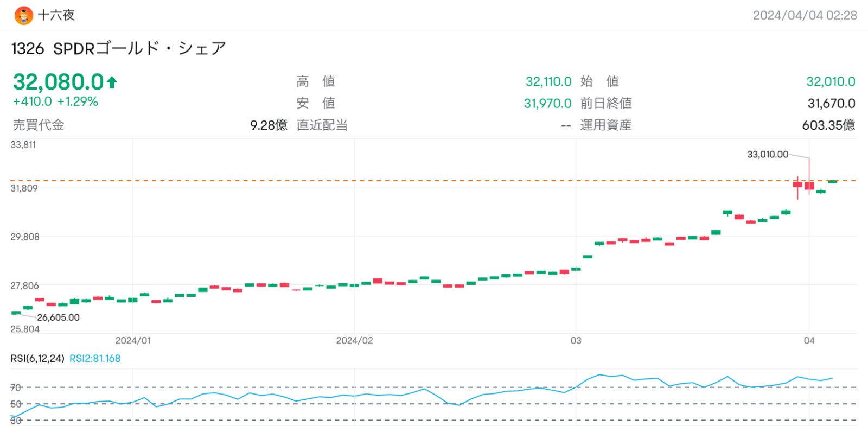Click the RSI(6,12,24) indicator label

pyautogui.click(x=37, y=359)
